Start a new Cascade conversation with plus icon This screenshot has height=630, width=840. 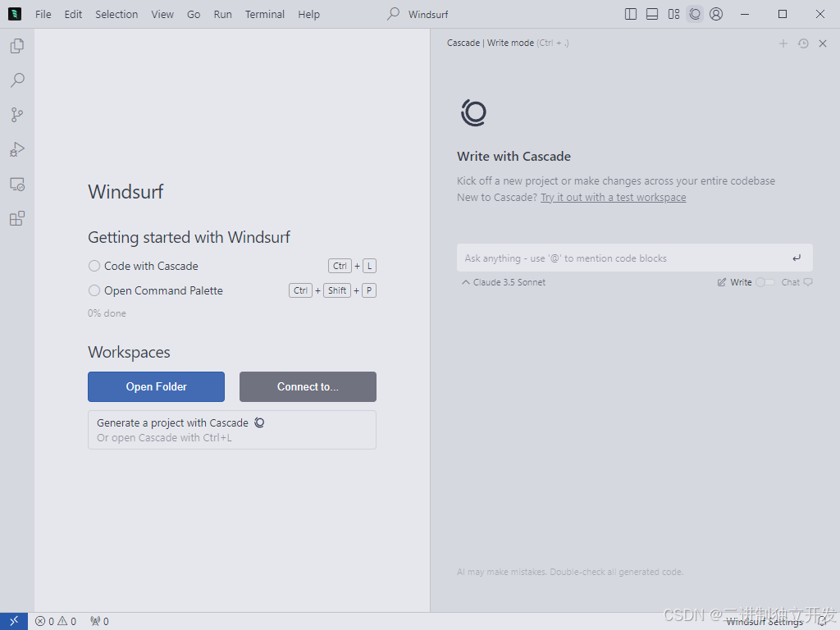[783, 43]
